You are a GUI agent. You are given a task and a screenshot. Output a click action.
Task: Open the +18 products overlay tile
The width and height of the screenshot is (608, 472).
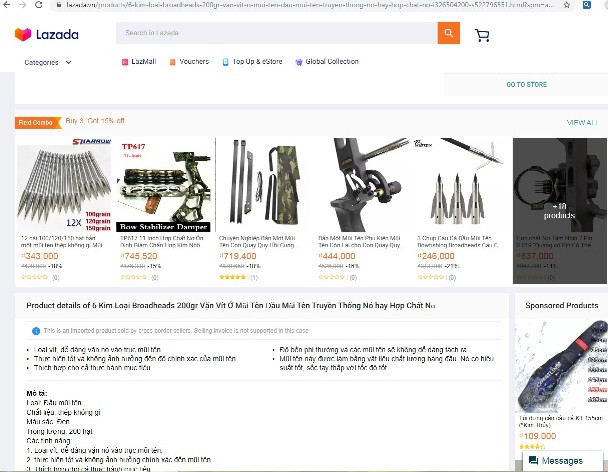click(560, 211)
